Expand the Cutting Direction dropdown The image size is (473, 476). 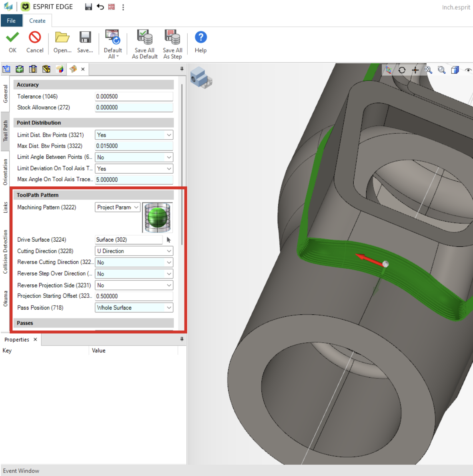[169, 251]
